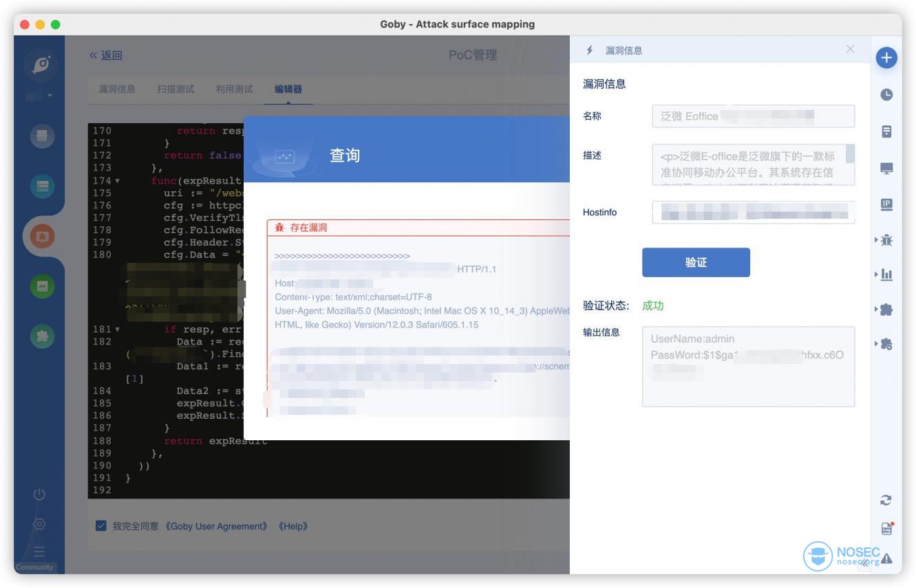Open the Goby User Agreement link
This screenshot has width=916, height=588.
pos(217,526)
